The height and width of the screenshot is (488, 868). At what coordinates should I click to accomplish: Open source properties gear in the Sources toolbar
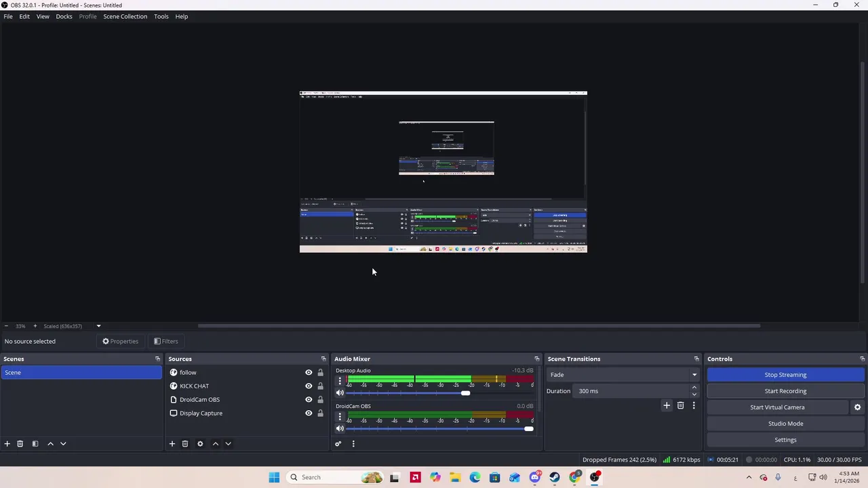200,444
